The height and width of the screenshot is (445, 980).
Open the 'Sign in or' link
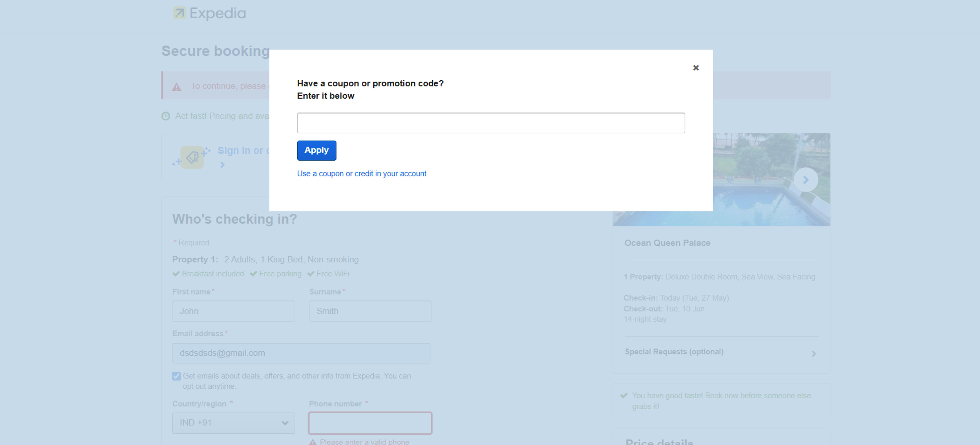click(243, 150)
